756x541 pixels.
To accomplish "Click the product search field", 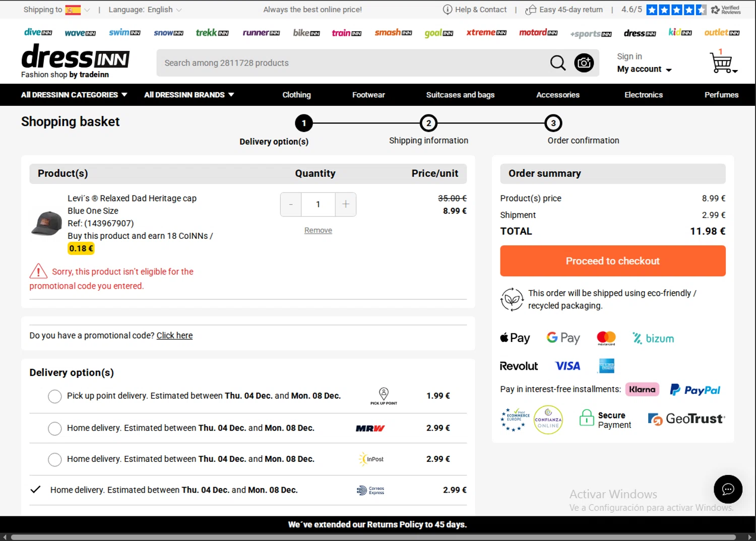I will click(x=353, y=63).
